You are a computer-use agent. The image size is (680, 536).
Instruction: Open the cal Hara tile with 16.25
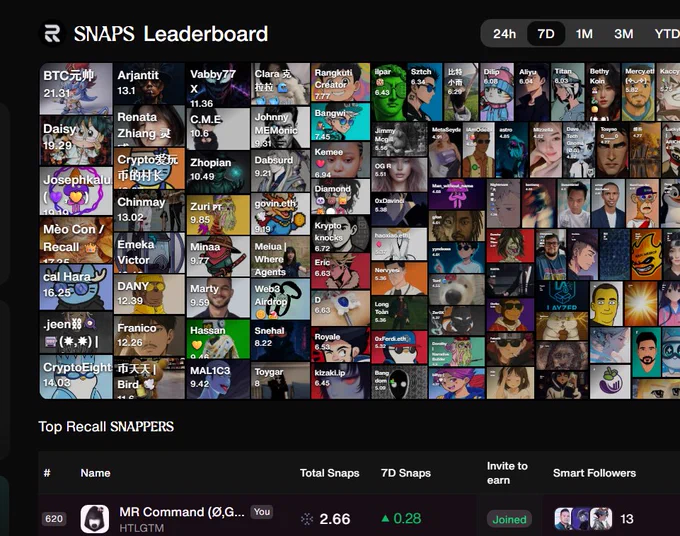[x=76, y=287]
